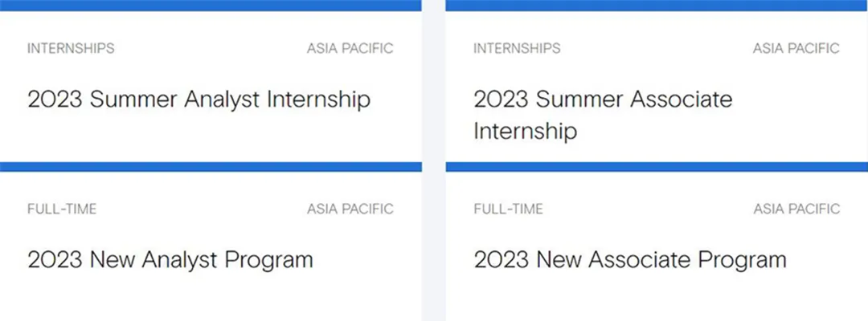Click the blue bar above Summer Associate card

(x=657, y=6)
